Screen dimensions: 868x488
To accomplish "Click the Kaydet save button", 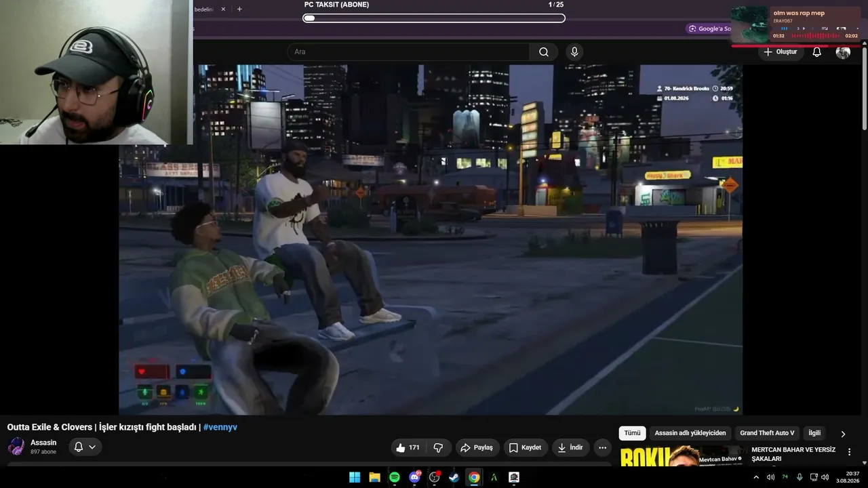I will click(526, 447).
